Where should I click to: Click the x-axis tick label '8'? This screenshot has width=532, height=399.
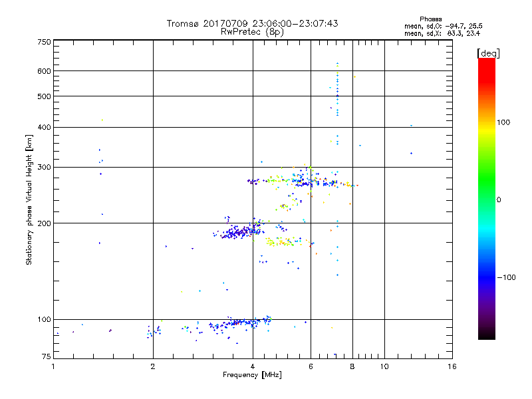pyautogui.click(x=352, y=366)
